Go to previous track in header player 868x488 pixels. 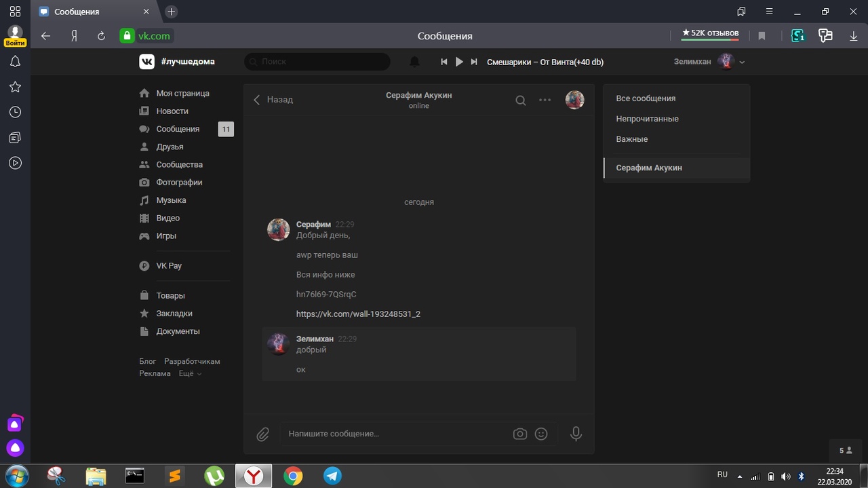444,62
